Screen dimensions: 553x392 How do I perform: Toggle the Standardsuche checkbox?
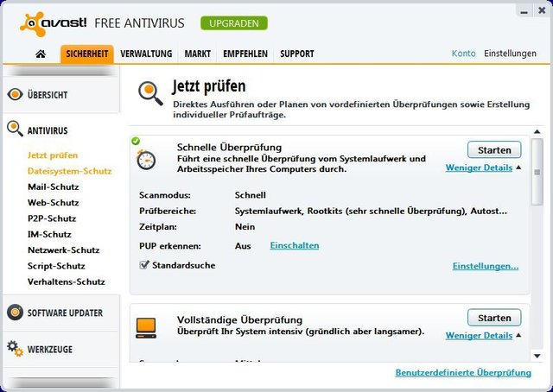click(144, 265)
